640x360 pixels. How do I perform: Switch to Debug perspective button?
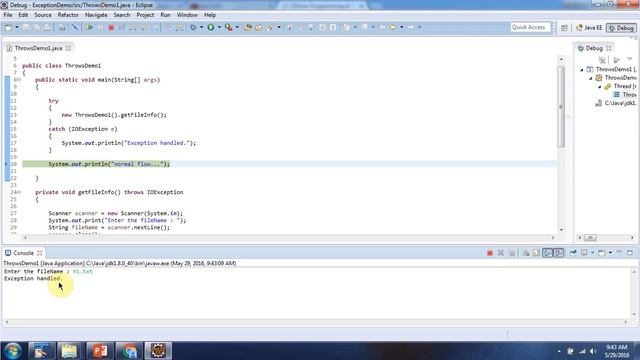click(x=621, y=28)
